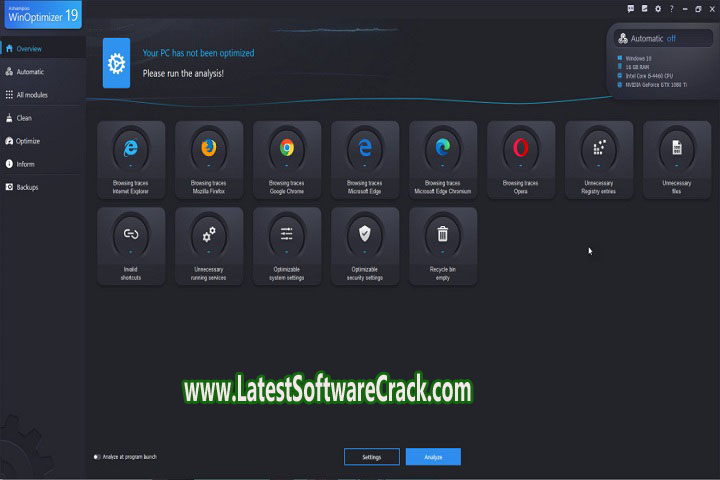
Task: Select the Mozilla Firefox browsing traces tile
Action: pyautogui.click(x=209, y=154)
